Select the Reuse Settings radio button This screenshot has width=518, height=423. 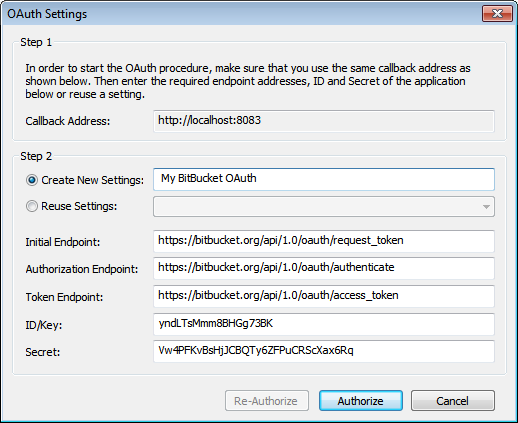coord(32,206)
